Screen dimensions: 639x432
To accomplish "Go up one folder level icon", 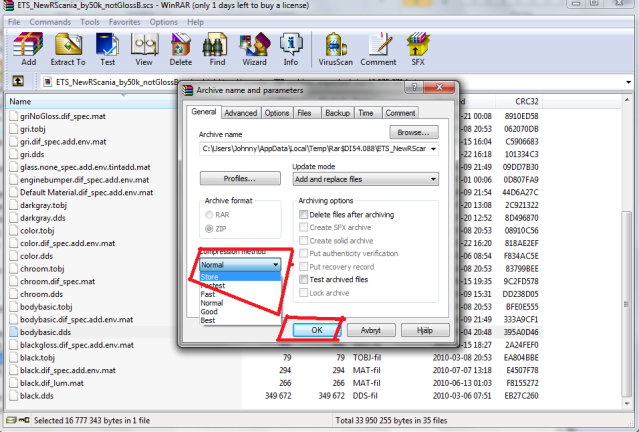I will [18, 81].
